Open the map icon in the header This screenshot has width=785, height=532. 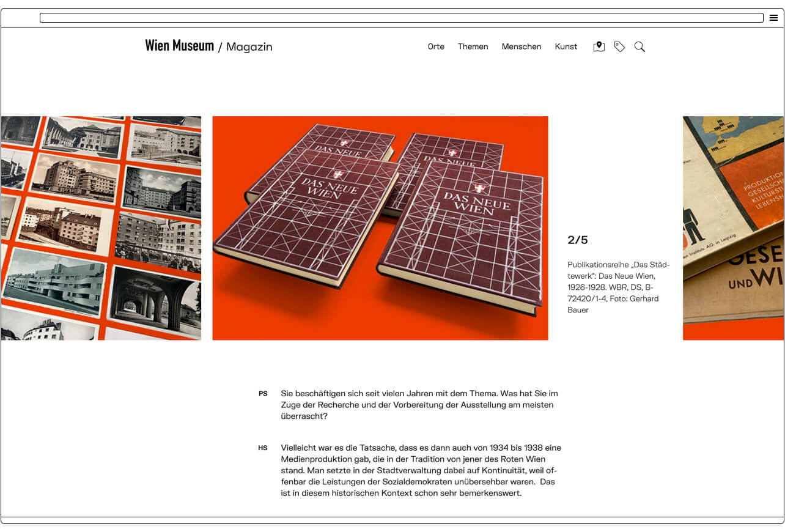tap(599, 46)
